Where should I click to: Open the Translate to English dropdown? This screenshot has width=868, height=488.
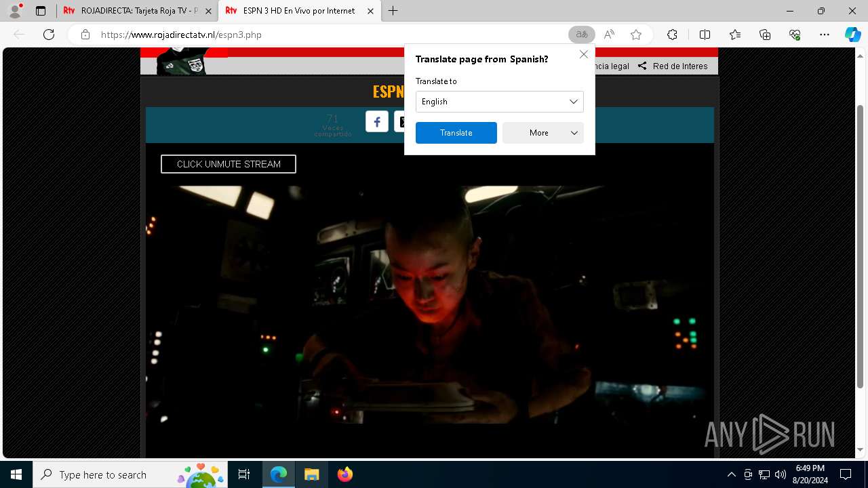click(500, 102)
